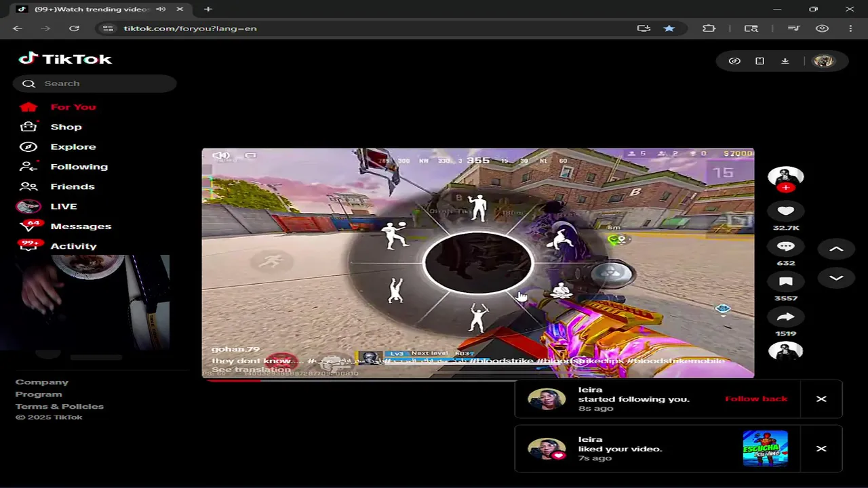Open the #bloodstrikemobile hashtag
This screenshot has height=488, width=868.
pos(675,361)
